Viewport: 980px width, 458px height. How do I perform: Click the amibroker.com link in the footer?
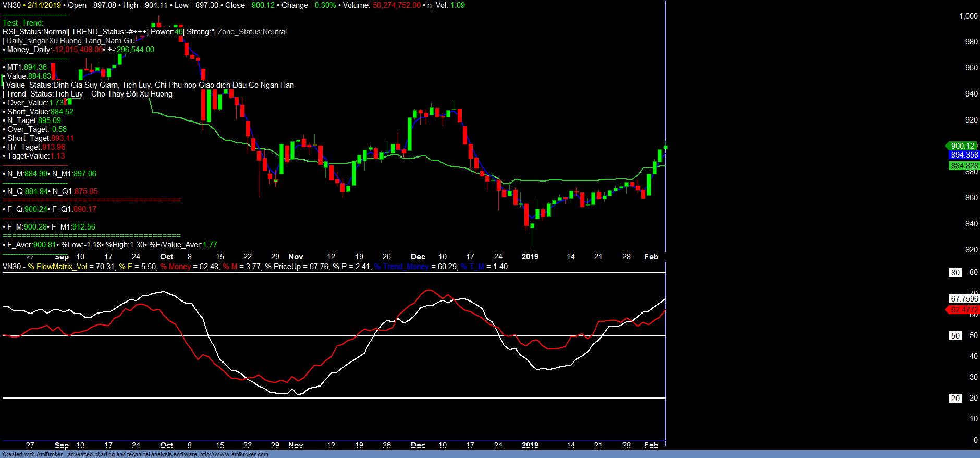(234, 454)
